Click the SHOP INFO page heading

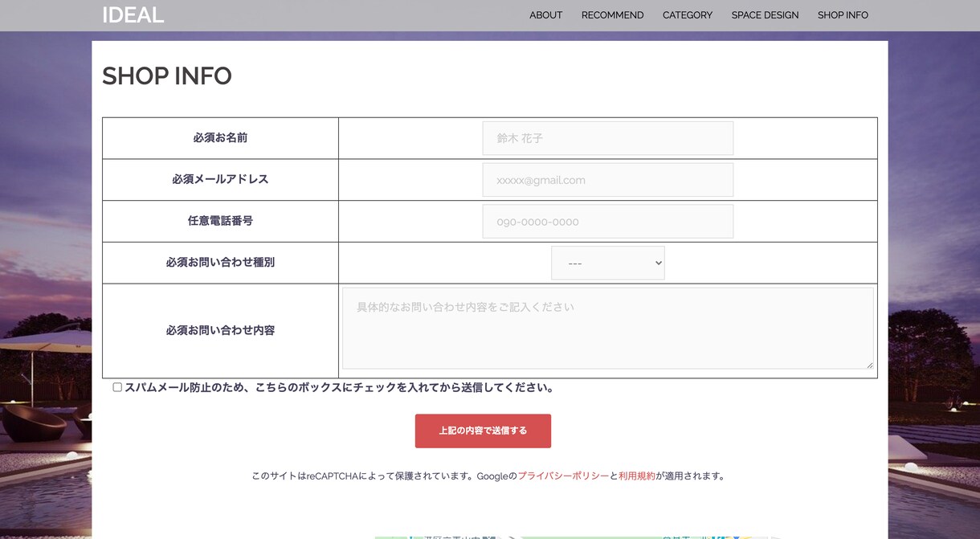click(167, 76)
